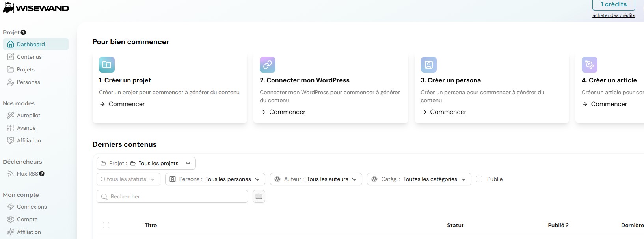The width and height of the screenshot is (644, 239).
Task: Open the Auteur filter dropdown
Action: pos(316,179)
